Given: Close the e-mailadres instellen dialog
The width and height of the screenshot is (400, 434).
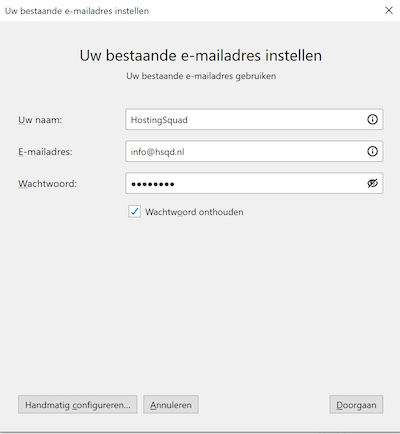Looking at the screenshot, I should click(x=389, y=10).
